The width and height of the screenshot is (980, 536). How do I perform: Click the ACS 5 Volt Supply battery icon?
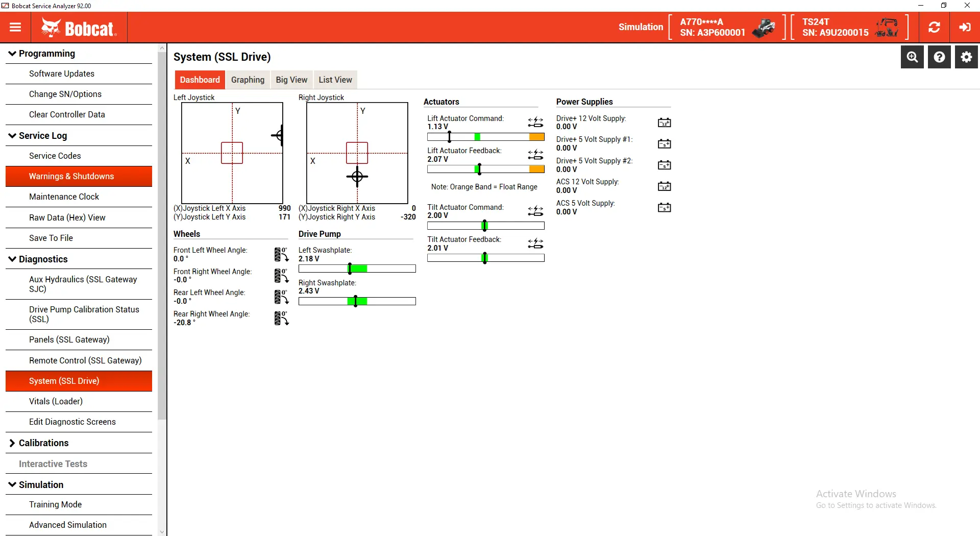point(664,208)
